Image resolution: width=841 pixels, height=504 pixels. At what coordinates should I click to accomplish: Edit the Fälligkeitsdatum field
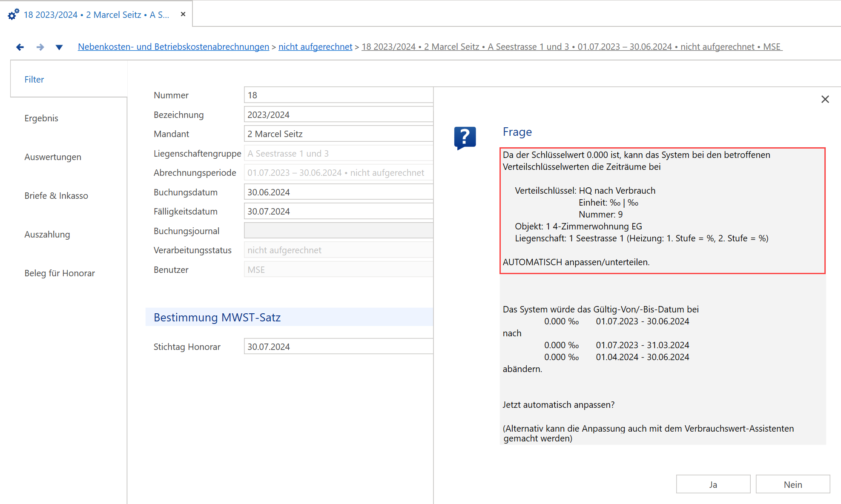pyautogui.click(x=339, y=211)
